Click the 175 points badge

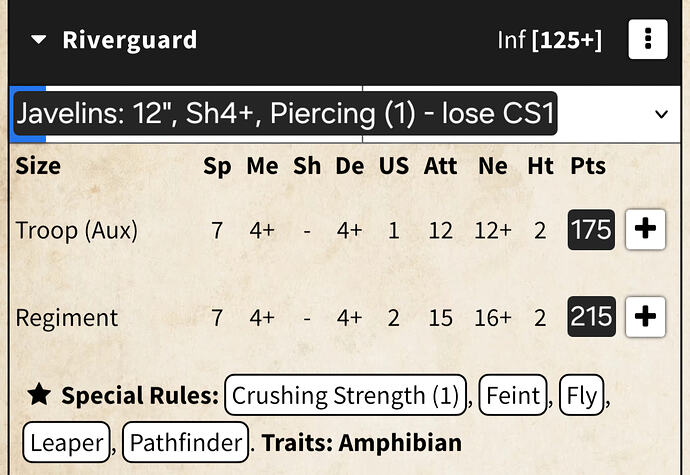[590, 230]
